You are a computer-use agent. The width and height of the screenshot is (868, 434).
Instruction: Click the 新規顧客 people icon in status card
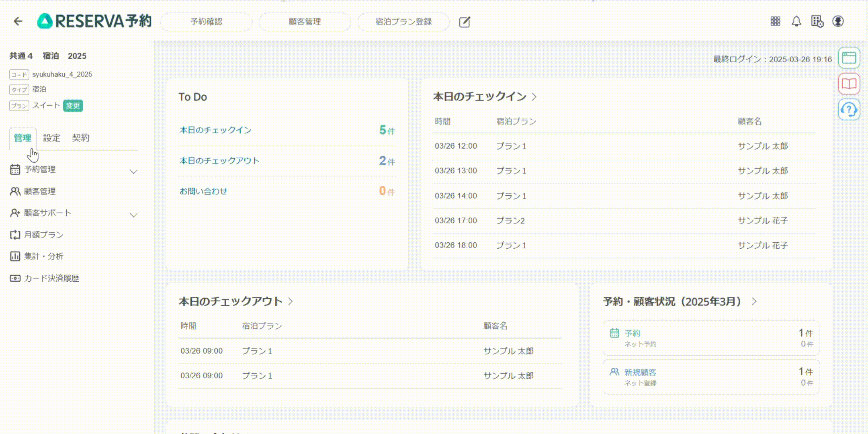[614, 372]
